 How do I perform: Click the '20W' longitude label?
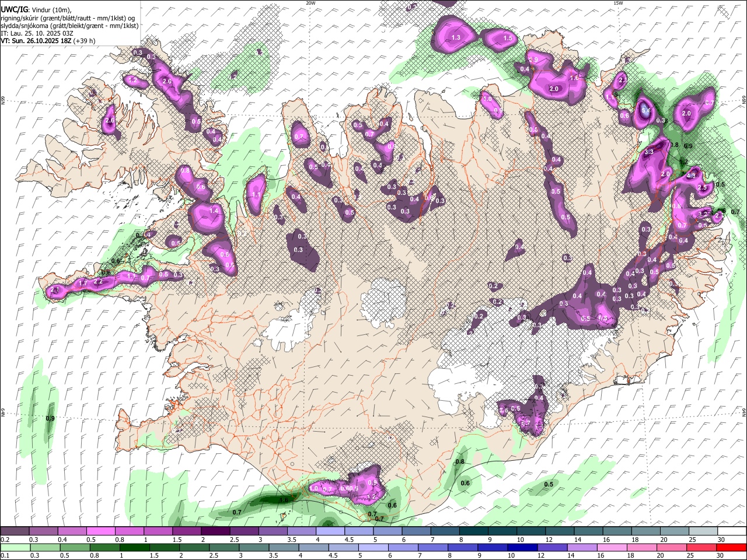coord(310,3)
